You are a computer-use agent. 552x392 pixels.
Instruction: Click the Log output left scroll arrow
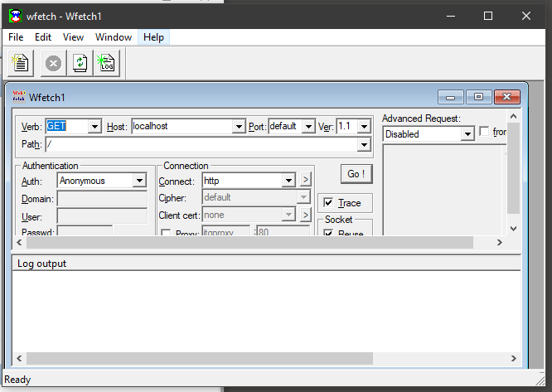pos(19,358)
